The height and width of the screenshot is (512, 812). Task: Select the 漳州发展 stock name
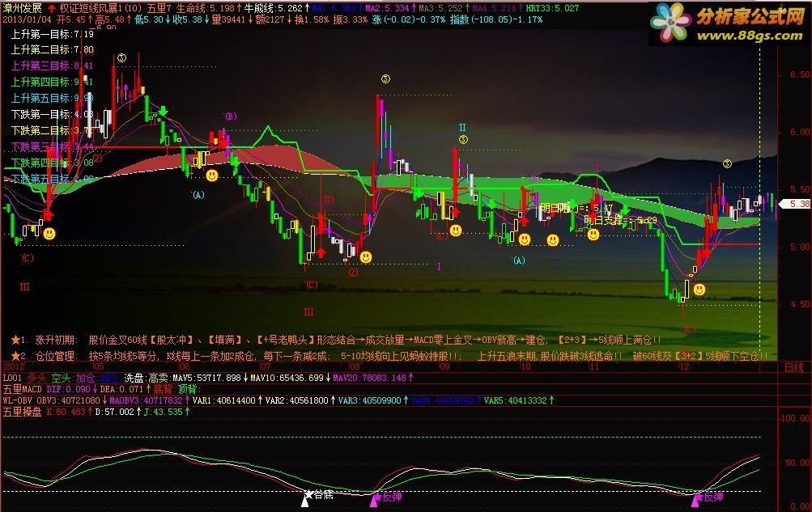click(23, 8)
